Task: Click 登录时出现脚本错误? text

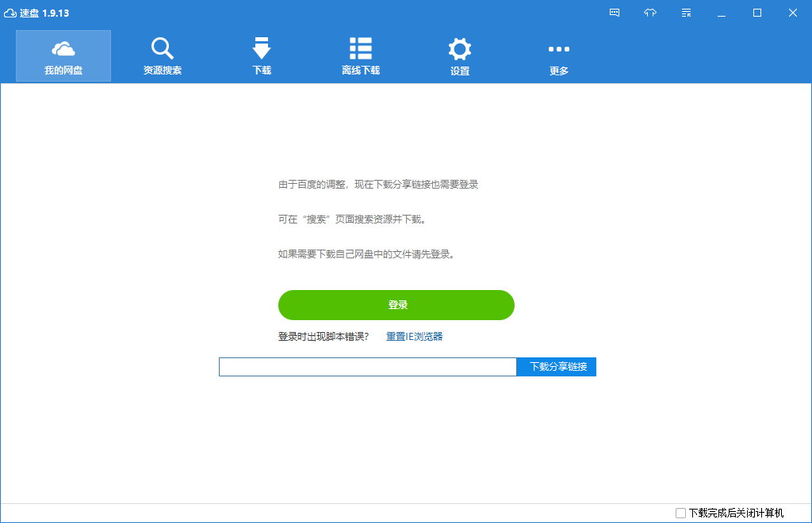Action: coord(324,337)
